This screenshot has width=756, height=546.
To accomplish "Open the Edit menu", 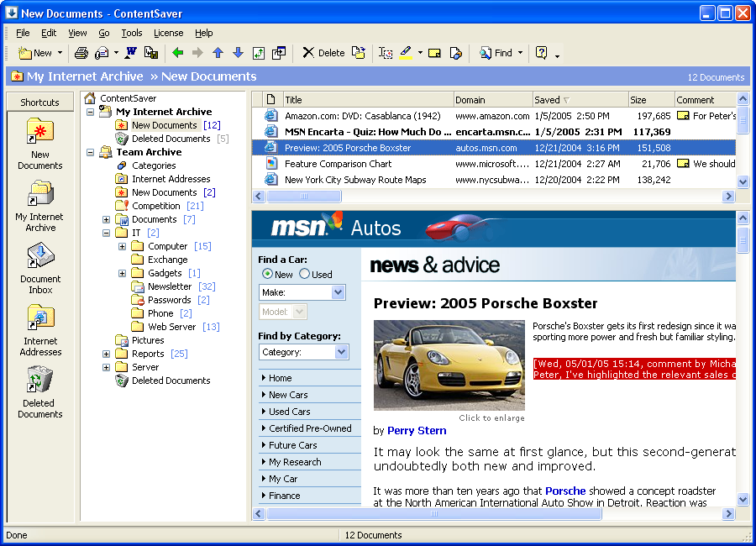I will pyautogui.click(x=49, y=33).
